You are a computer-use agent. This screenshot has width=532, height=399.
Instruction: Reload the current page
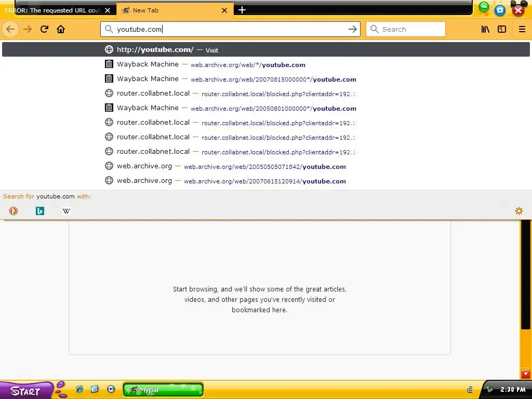[44, 29]
